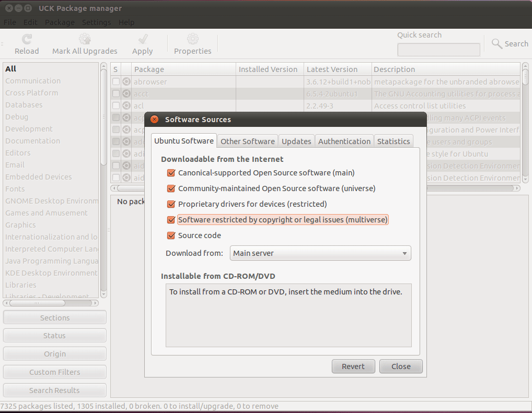
Task: Sort by Installed Version column header
Action: tap(270, 69)
